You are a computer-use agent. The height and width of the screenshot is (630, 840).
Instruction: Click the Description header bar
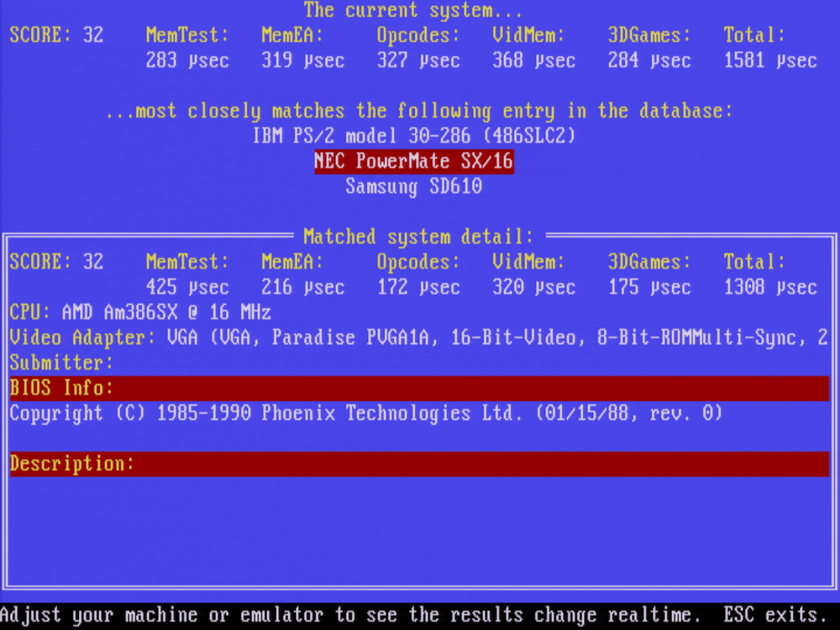[420, 464]
